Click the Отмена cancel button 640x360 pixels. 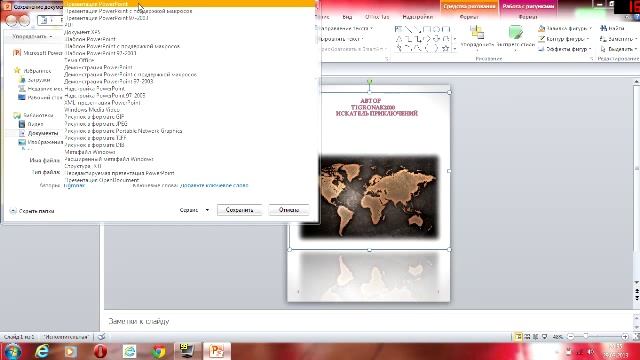click(x=289, y=210)
